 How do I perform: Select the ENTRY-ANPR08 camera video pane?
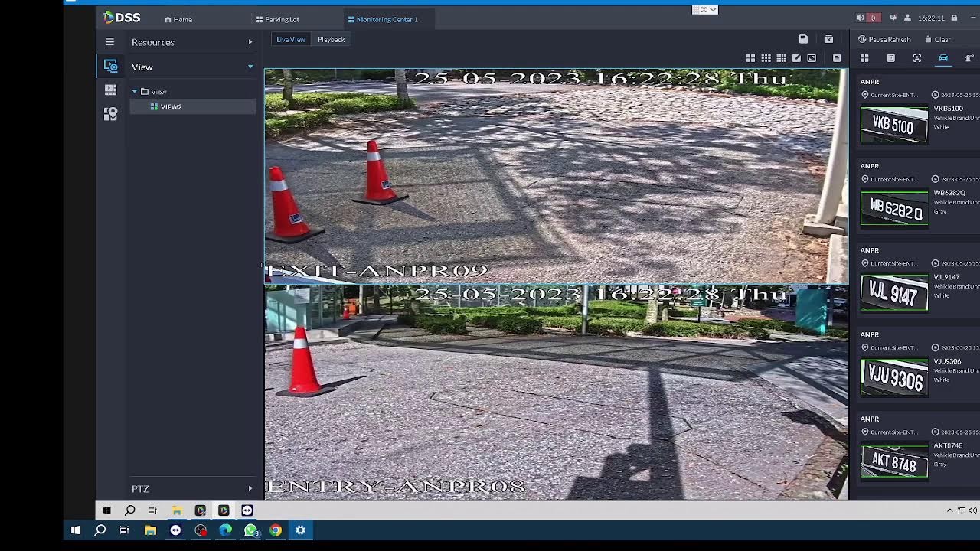tap(557, 392)
